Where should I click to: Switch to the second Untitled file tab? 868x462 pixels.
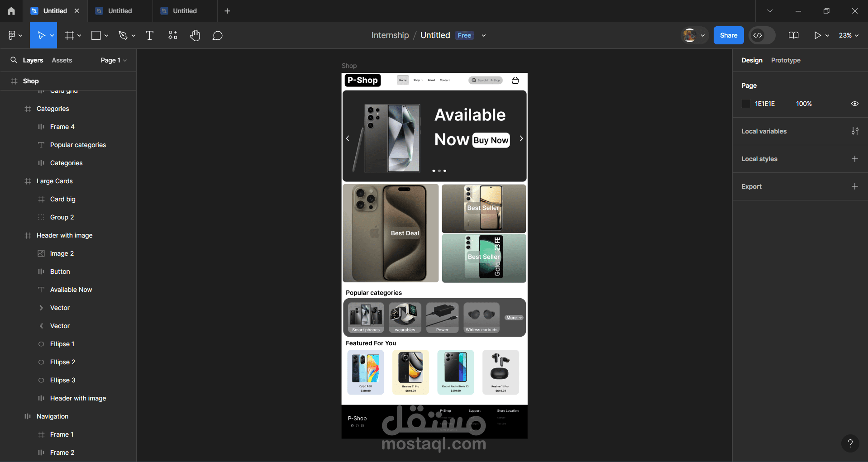click(120, 11)
